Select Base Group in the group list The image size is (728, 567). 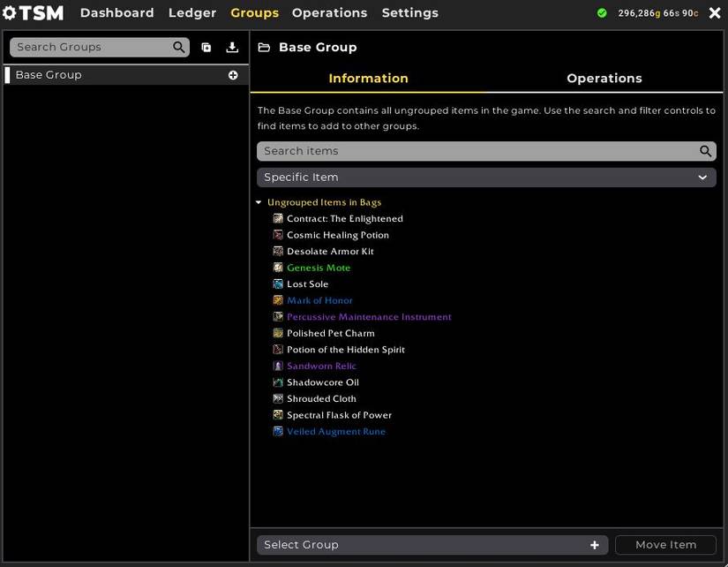(x=49, y=75)
